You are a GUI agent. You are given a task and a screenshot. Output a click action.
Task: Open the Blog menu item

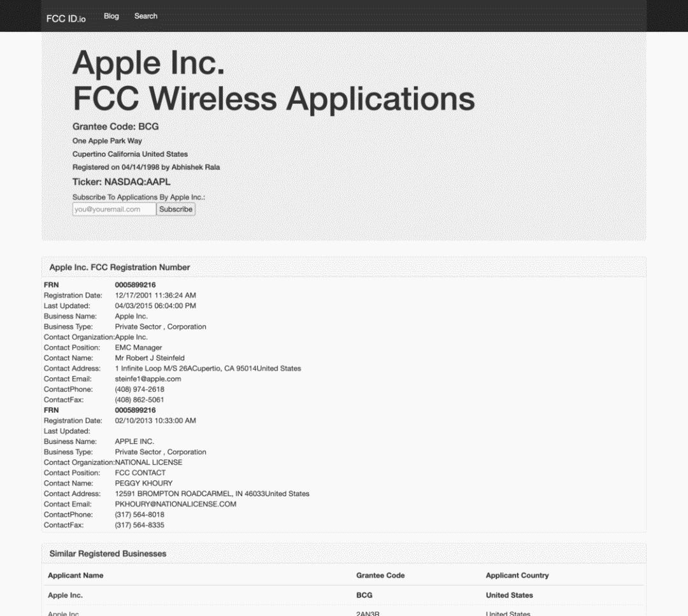pos(111,16)
